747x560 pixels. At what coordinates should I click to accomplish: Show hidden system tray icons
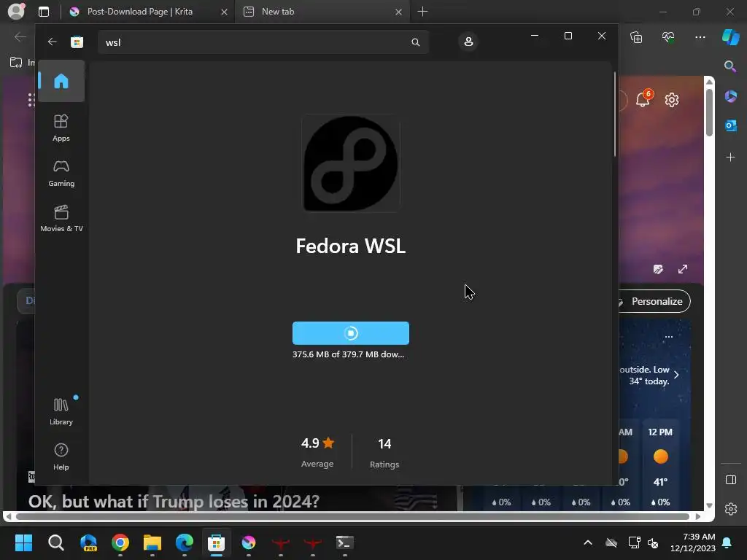[x=588, y=542]
